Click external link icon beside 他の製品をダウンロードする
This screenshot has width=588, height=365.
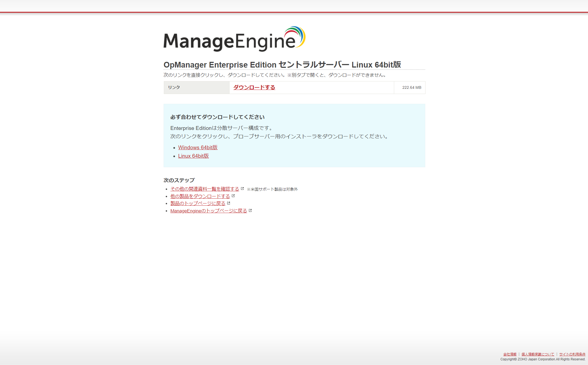[x=234, y=196]
